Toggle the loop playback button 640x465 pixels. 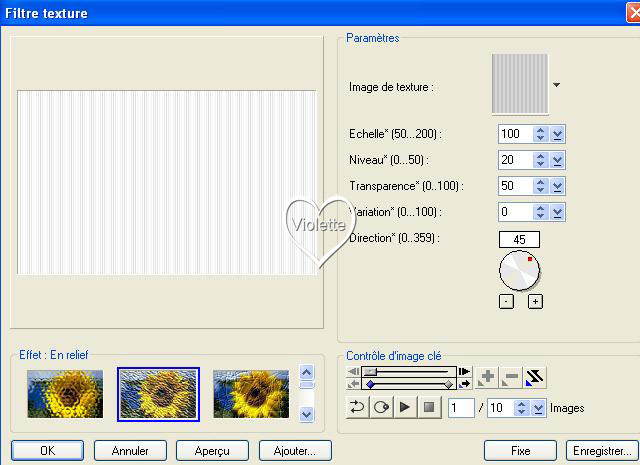(357, 407)
